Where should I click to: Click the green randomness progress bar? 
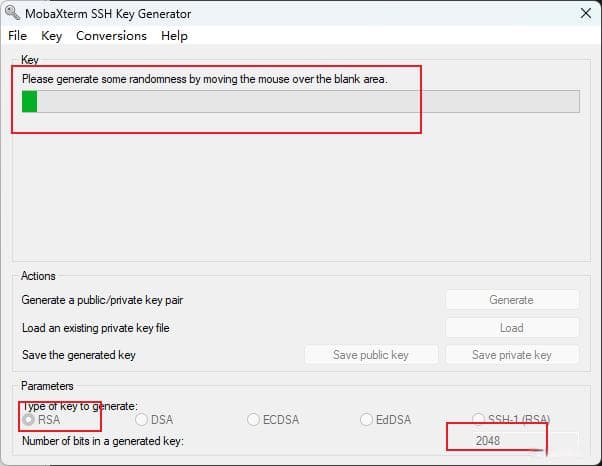[x=301, y=101]
